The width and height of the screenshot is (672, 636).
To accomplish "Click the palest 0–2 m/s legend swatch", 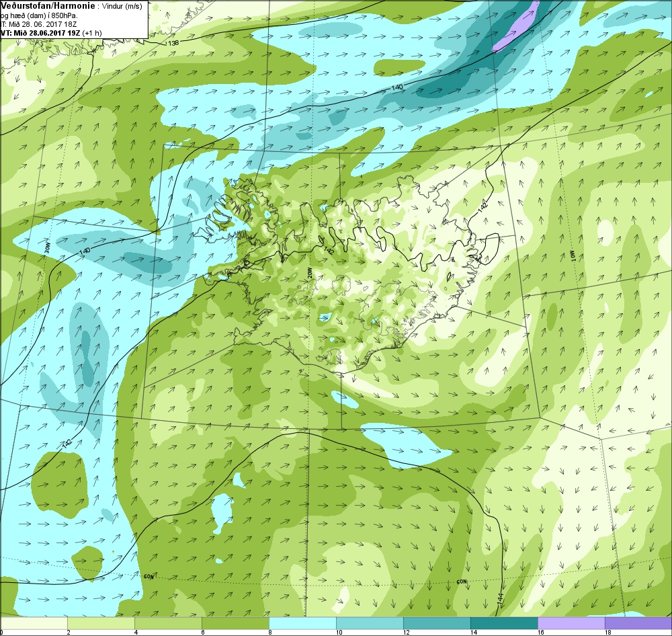I will point(34,623).
